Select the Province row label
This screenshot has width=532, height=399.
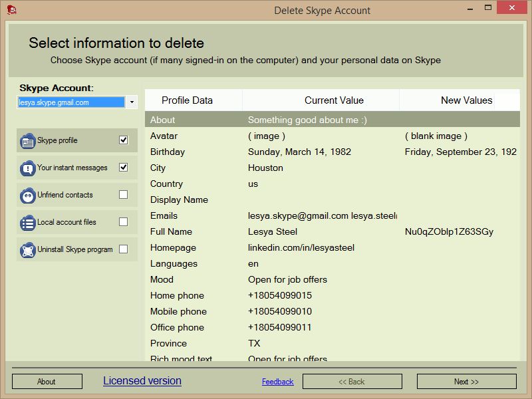pos(169,343)
